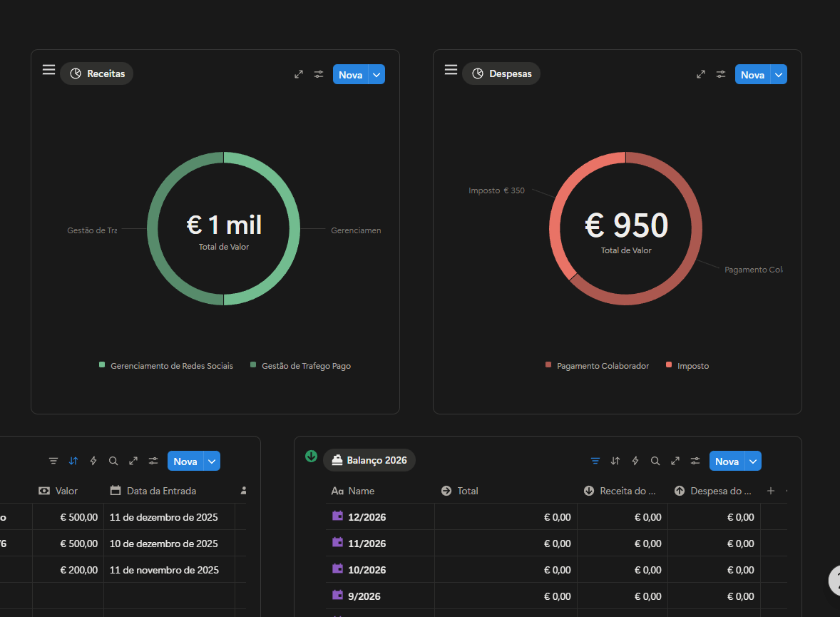Image resolution: width=840 pixels, height=617 pixels.
Task: Open the Despesas panel hamburger menu
Action: 451,70
